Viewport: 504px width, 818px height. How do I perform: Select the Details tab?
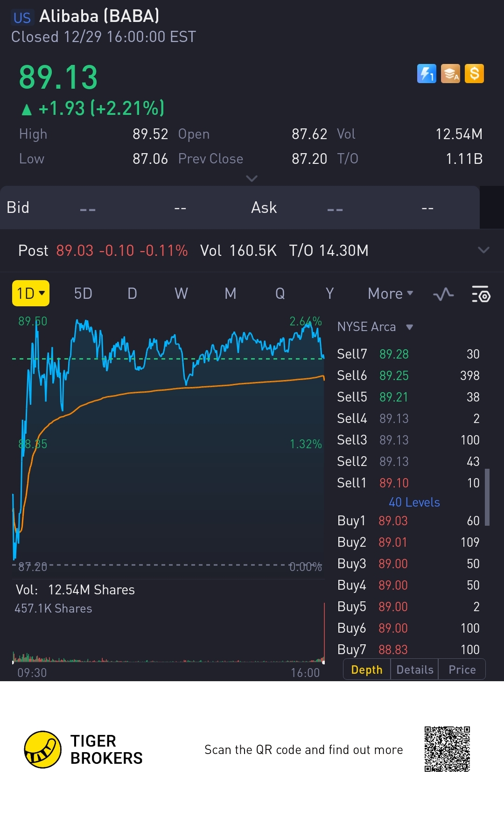click(415, 670)
